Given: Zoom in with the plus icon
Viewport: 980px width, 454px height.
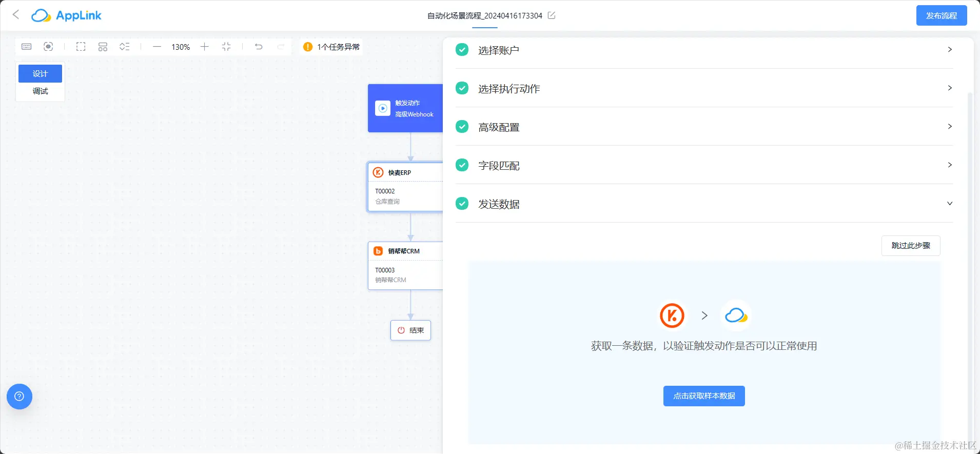Looking at the screenshot, I should tap(204, 47).
